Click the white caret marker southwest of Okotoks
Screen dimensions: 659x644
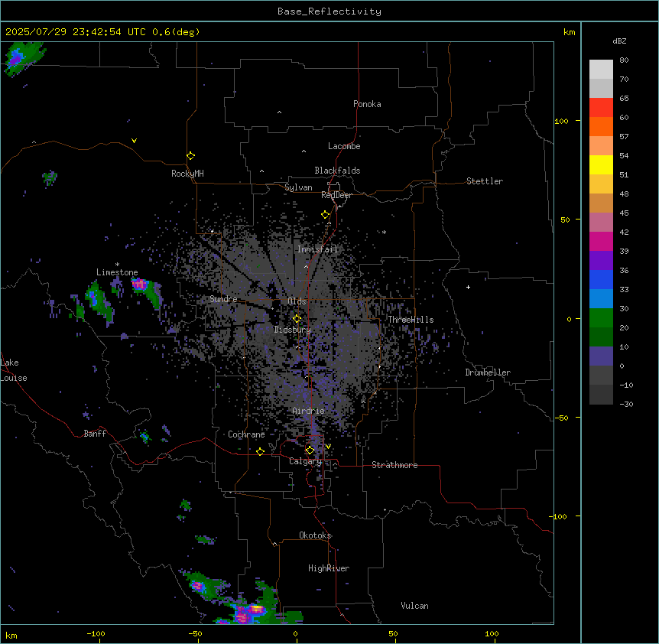point(275,544)
